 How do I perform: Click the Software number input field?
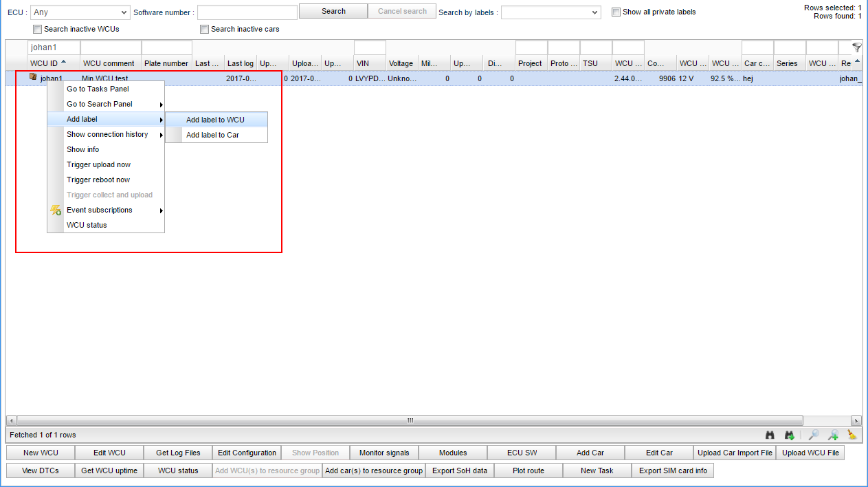[247, 12]
